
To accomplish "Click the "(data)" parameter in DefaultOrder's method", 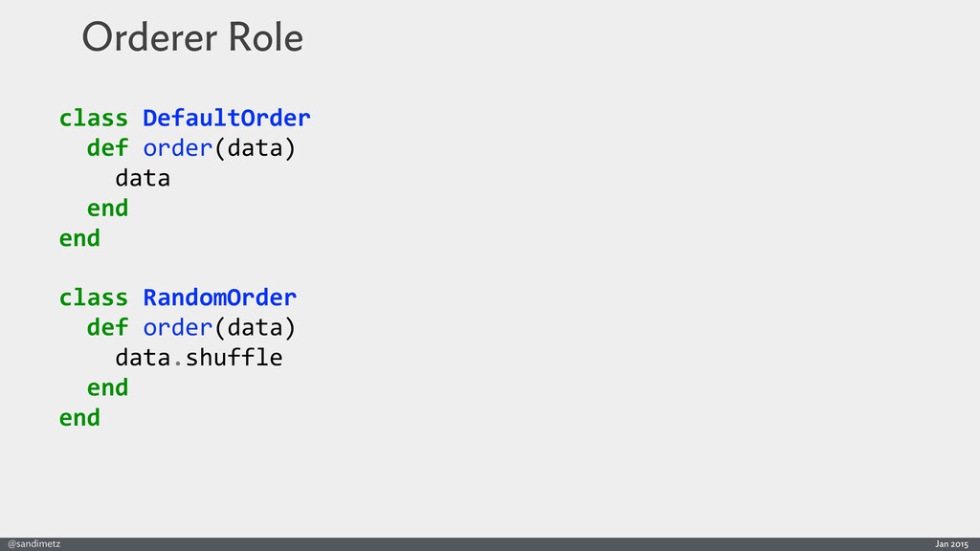I will point(254,149).
